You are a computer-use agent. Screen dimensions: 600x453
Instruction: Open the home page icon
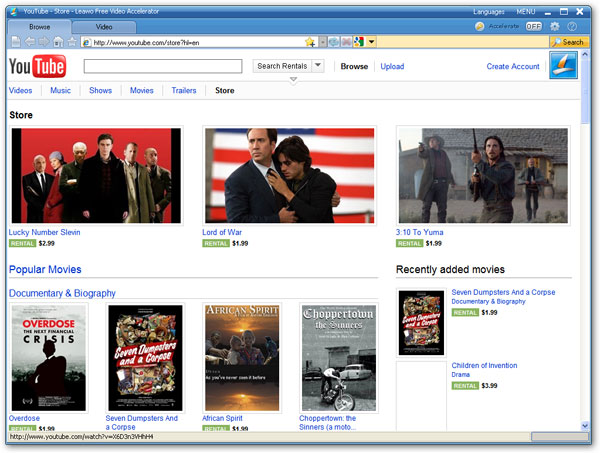click(x=58, y=42)
